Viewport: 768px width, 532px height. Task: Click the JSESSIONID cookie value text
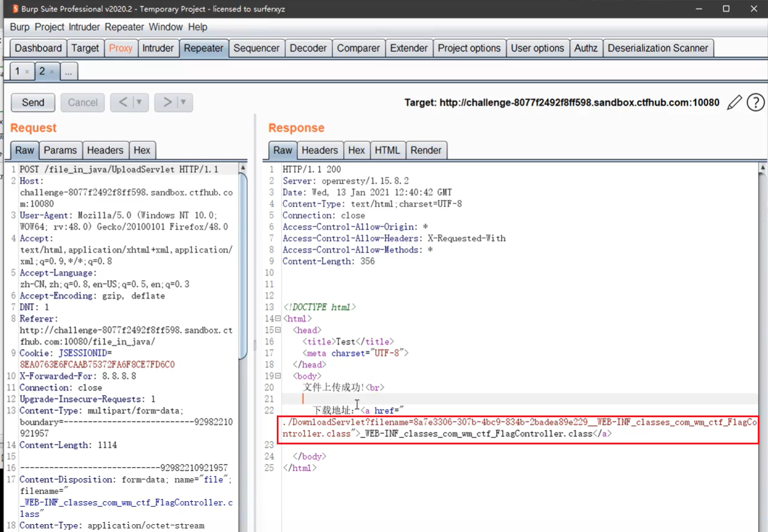click(97, 365)
